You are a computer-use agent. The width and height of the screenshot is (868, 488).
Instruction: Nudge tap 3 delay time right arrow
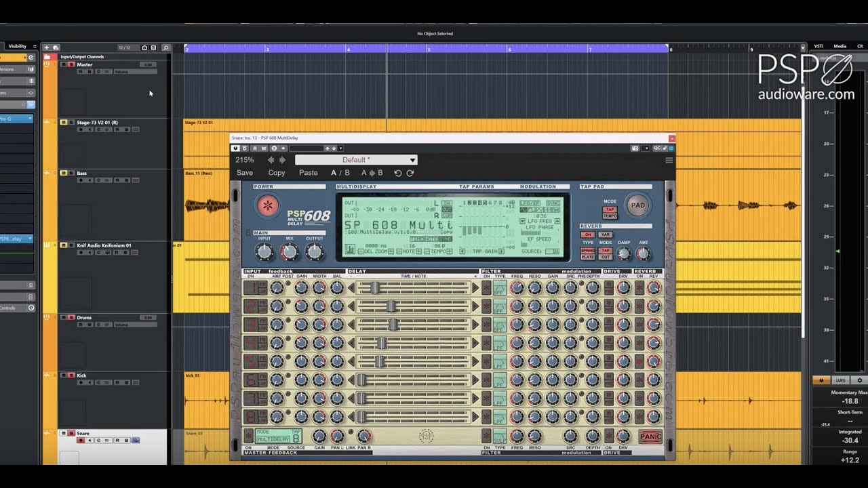pos(475,325)
